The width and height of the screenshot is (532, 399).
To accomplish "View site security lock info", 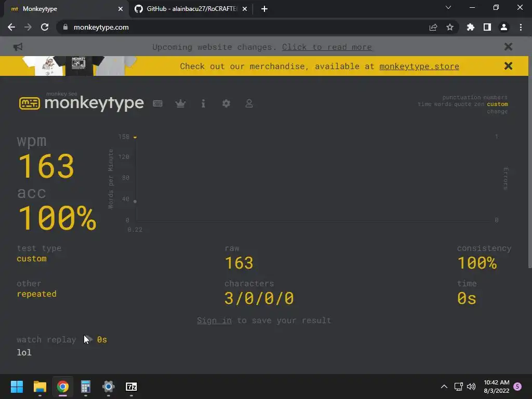I will pos(65,27).
